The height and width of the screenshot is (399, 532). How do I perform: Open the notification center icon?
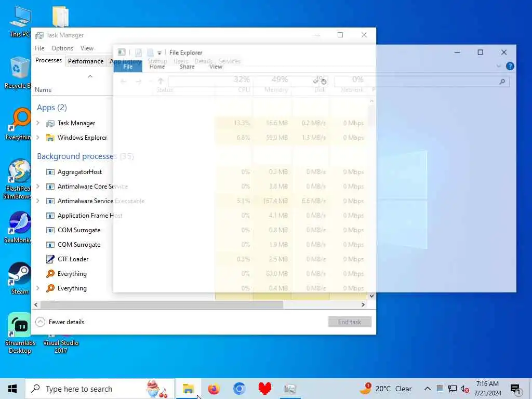tap(516, 390)
